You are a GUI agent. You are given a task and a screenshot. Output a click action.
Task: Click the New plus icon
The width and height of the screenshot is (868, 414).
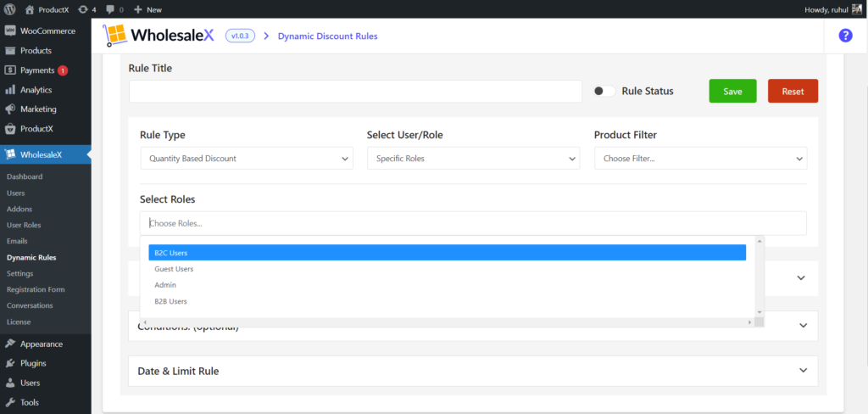[x=138, y=9]
